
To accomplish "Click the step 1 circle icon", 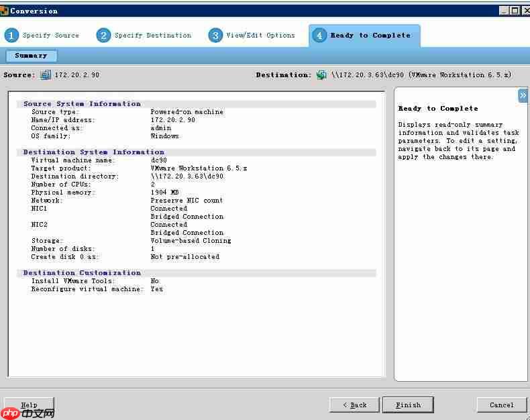I will coord(11,35).
